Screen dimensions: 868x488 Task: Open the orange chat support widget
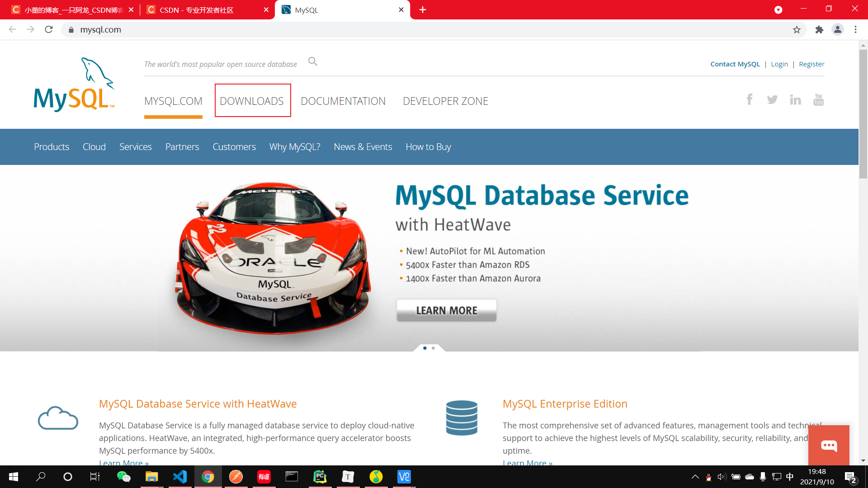tap(829, 446)
